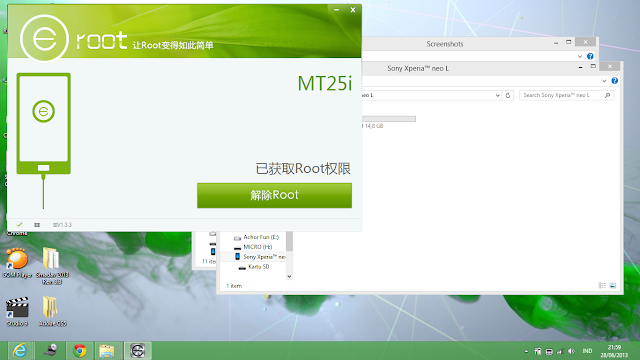640x360 pixels.
Task: Open help in the Sony Xperia neo L window
Action: pos(615,81)
